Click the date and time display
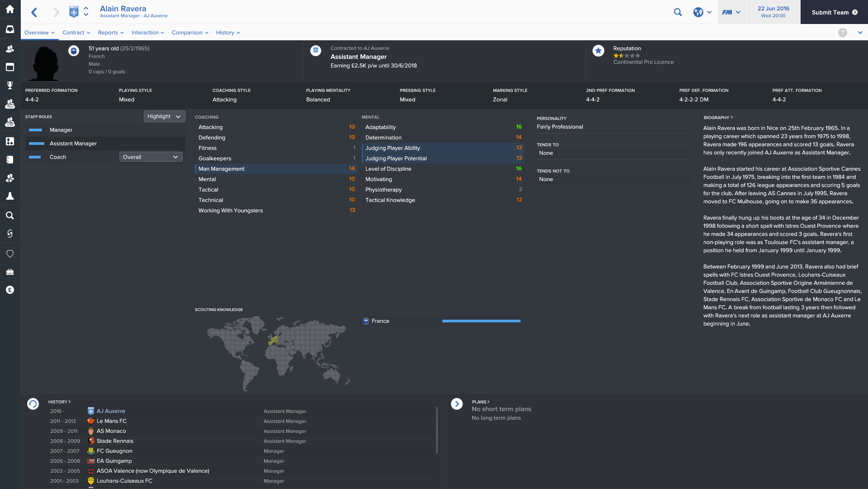The height and width of the screenshot is (489, 868). point(773,12)
